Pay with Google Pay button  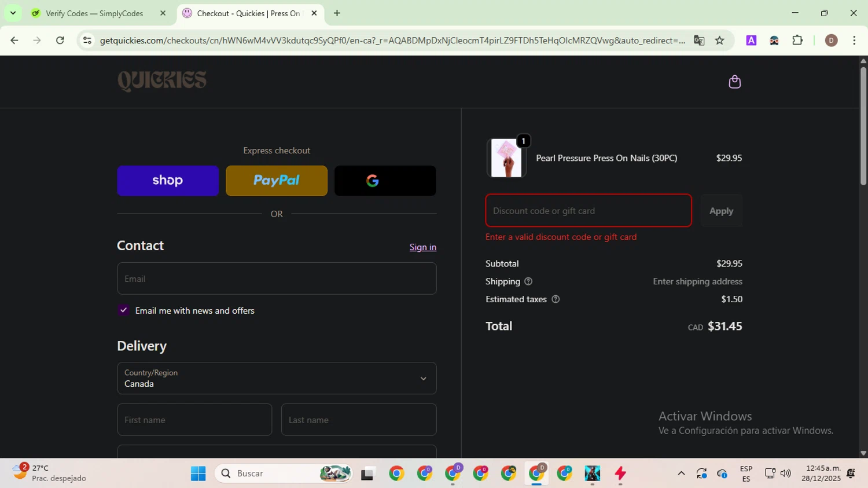coord(385,181)
